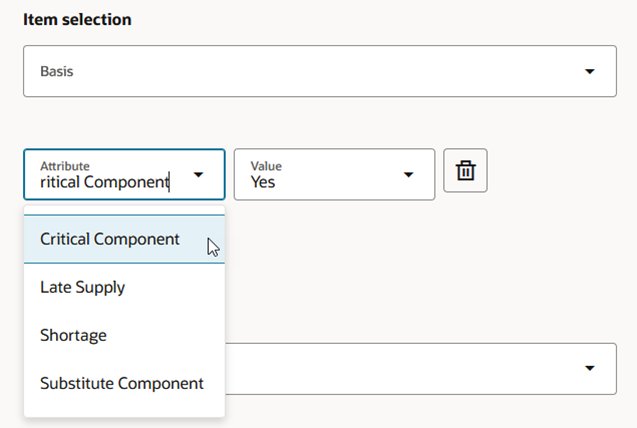Expand the Value dropdown arrow
Screen dimensions: 637x428
click(x=408, y=175)
